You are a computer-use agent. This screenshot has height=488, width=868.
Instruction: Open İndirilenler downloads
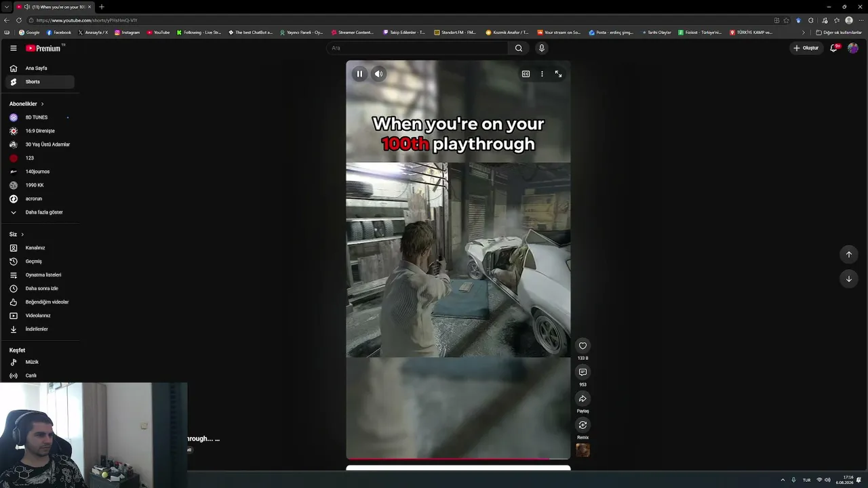40,329
